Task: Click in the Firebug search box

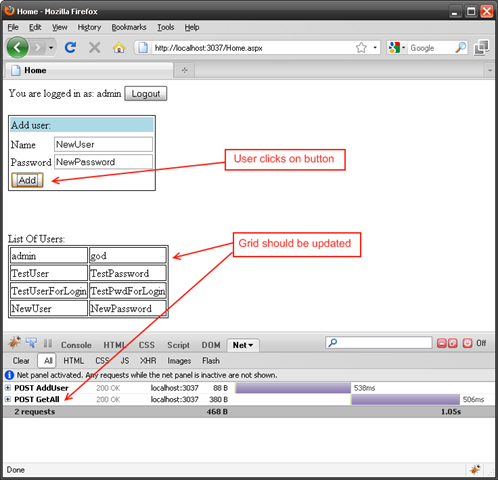Action: 379,343
